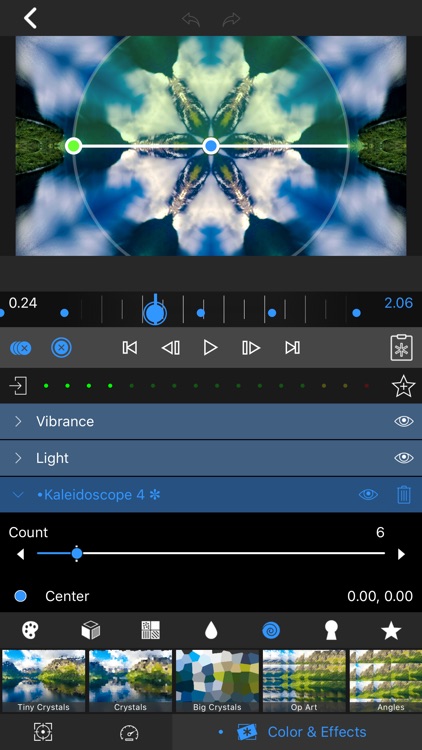
Task: Jump to the last frame
Action: pyautogui.click(x=292, y=348)
